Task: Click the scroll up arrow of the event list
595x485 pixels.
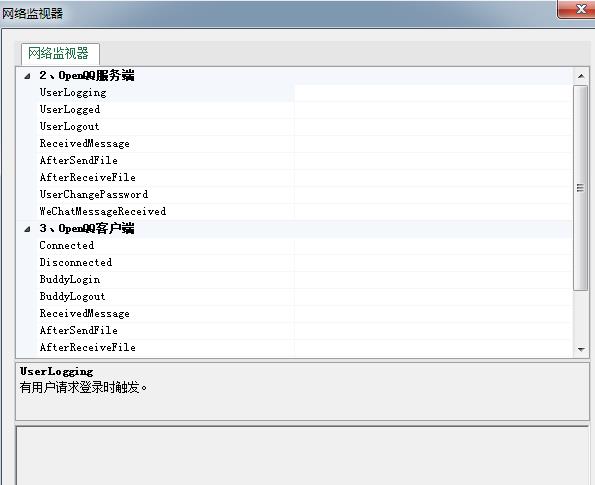Action: click(581, 76)
